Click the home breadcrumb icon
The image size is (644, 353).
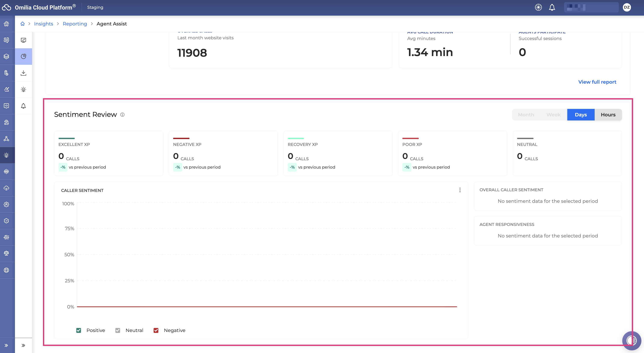(x=22, y=24)
